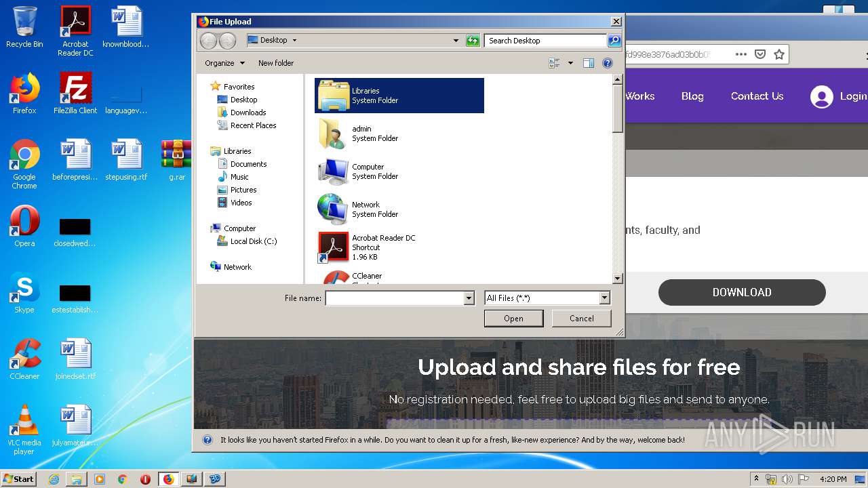Click the File name input field
Screen dimensions: 868x488
click(394, 298)
